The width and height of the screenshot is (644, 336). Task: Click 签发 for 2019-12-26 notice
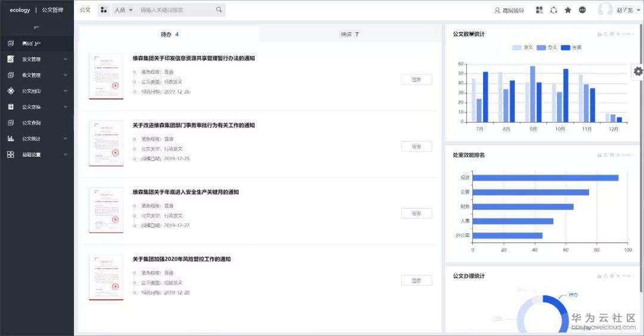point(416,80)
